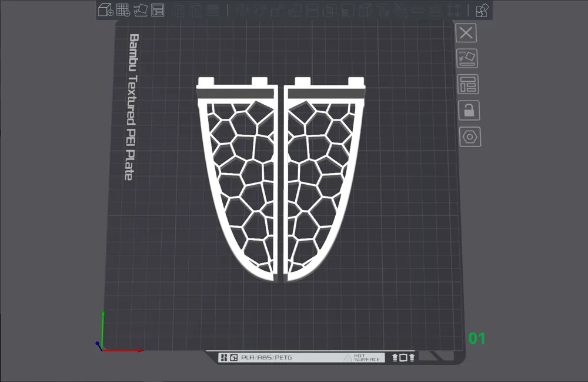588x382 pixels.
Task: Select Auto Orient in the main toolbar
Action: coord(141,10)
